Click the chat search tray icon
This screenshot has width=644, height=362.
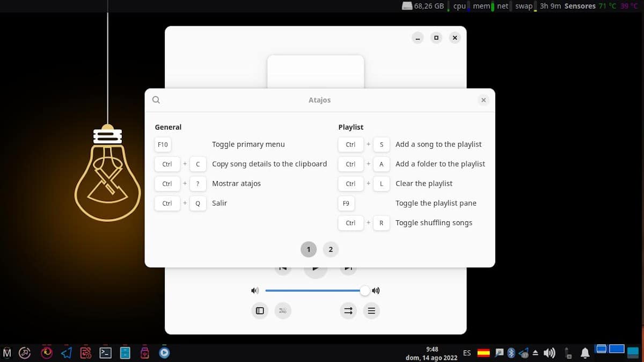[500, 353]
